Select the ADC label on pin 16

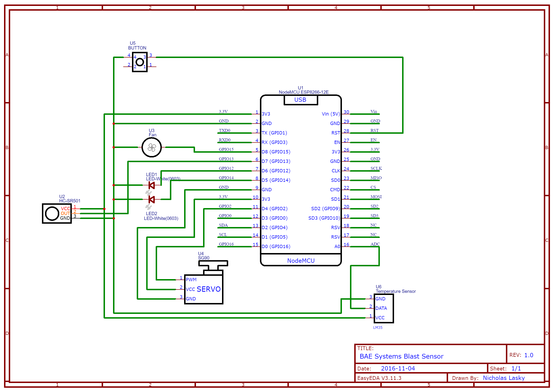click(375, 244)
